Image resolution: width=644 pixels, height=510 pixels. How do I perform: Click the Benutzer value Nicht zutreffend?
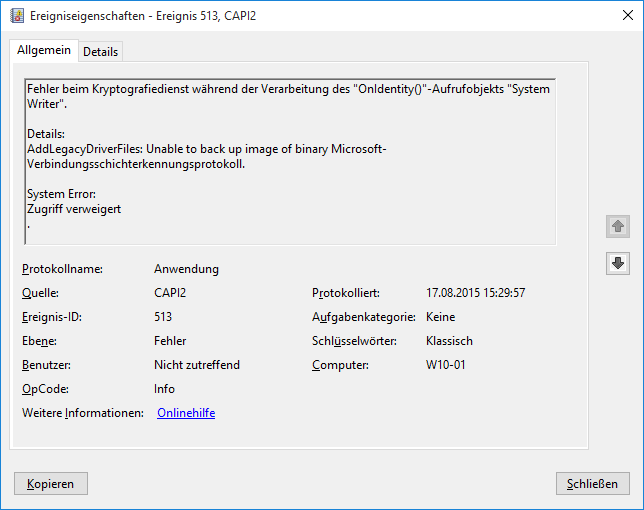point(197,365)
